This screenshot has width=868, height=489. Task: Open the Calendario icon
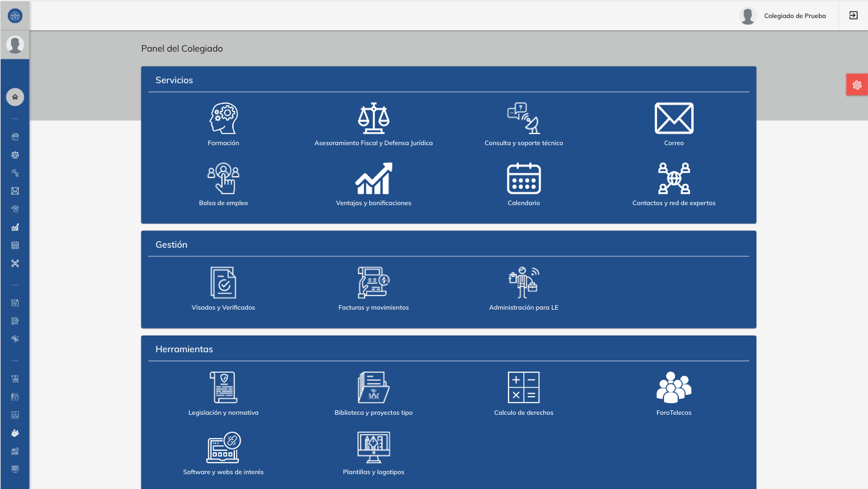point(523,179)
